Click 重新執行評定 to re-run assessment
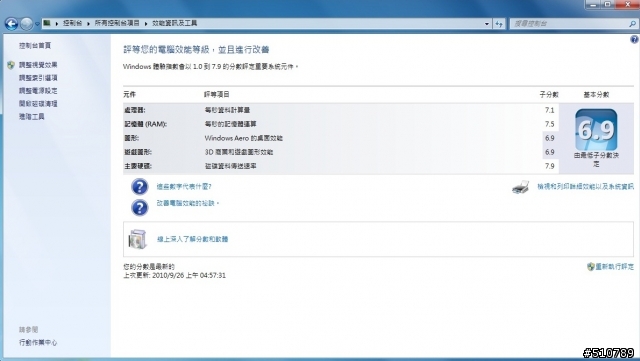The image size is (640, 361). pyautogui.click(x=614, y=267)
